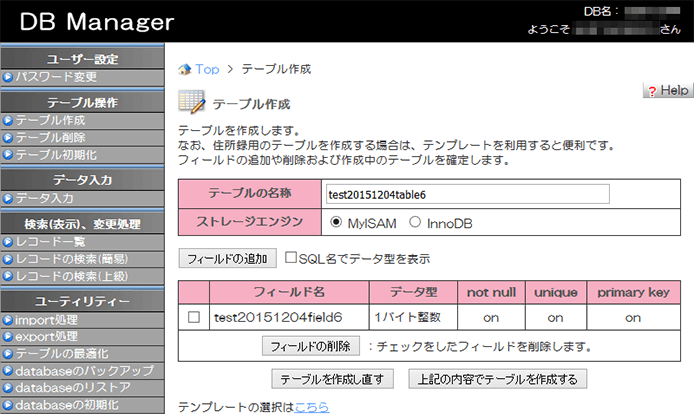Select テーブル削除 from sidebar
The height and width of the screenshot is (414, 694).
tap(49, 137)
